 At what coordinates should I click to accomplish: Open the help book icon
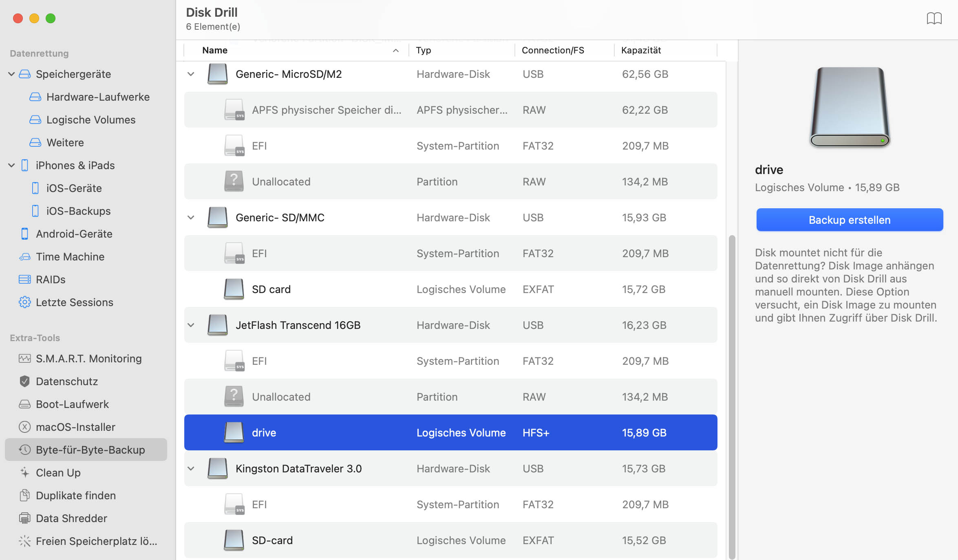coord(934,19)
